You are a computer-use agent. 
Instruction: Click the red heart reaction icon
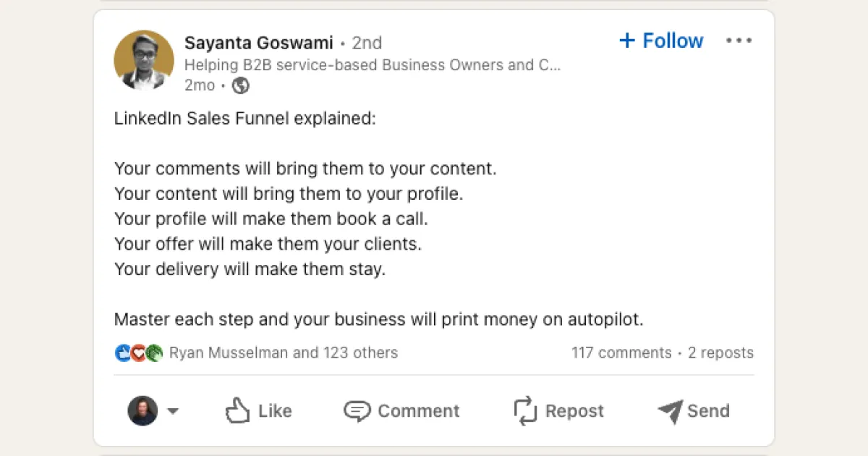tap(137, 352)
